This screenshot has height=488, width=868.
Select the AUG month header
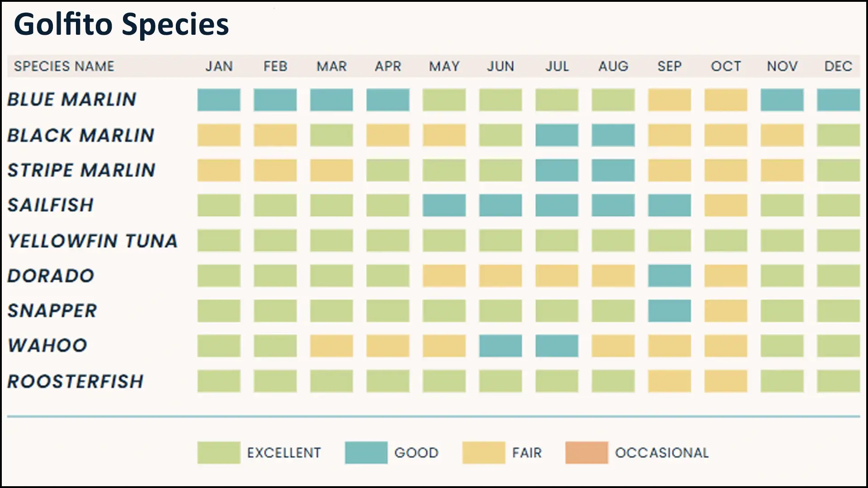pos(613,66)
